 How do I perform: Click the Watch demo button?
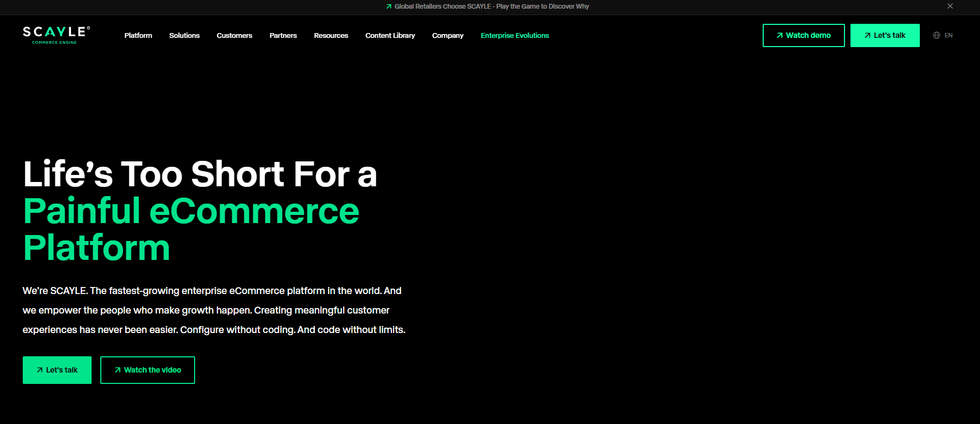804,35
